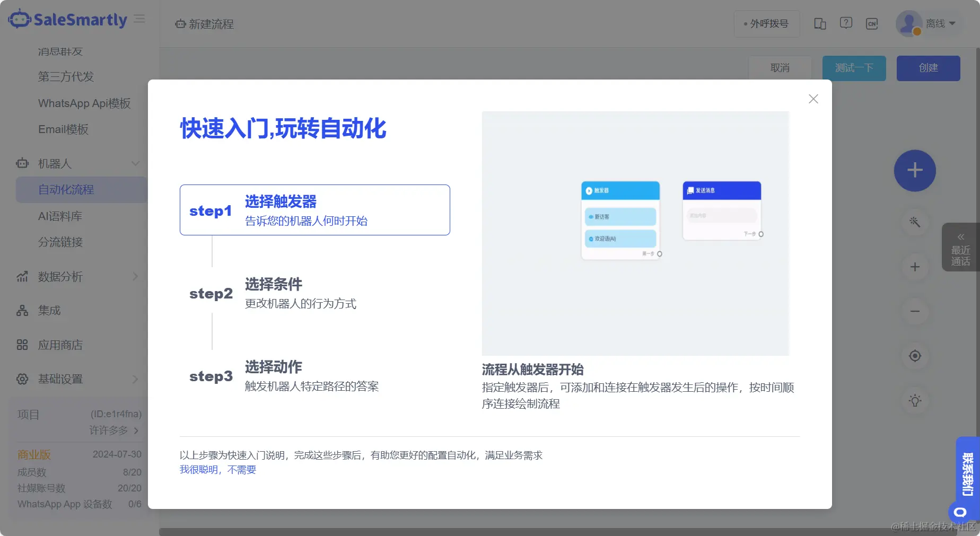Image resolution: width=980 pixels, height=536 pixels.
Task: Switch language with the CN icon
Action: pyautogui.click(x=872, y=24)
